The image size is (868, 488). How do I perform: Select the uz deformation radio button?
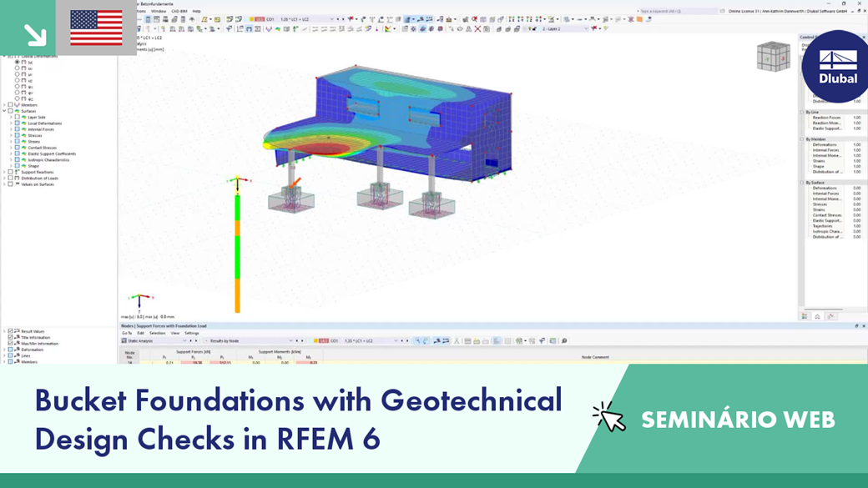(18, 80)
